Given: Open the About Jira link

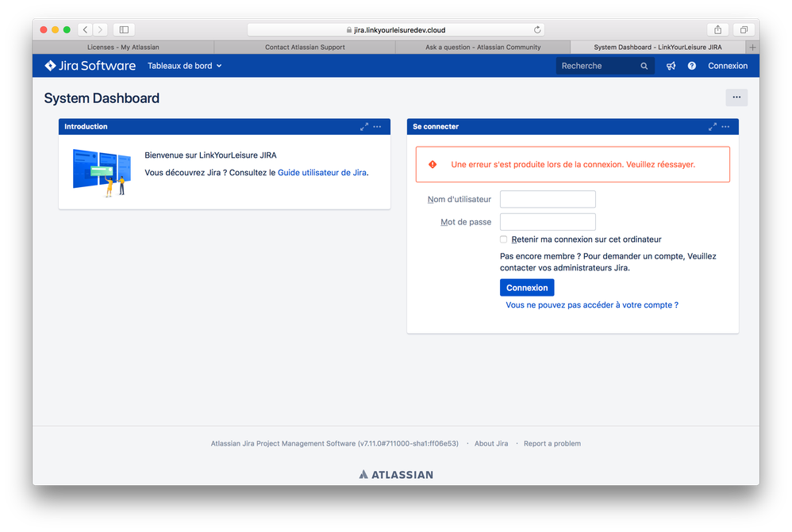Looking at the screenshot, I should click(491, 444).
